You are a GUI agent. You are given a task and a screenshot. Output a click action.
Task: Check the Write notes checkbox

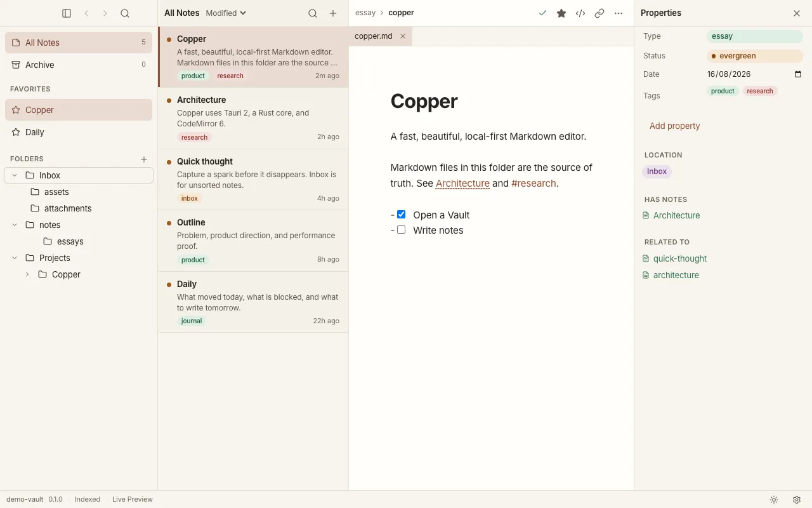[401, 230]
